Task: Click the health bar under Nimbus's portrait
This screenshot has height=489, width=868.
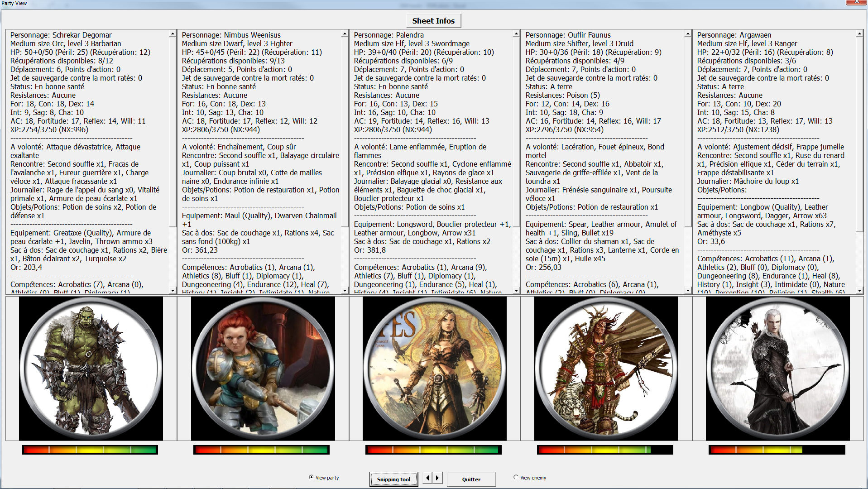Action: 261,450
